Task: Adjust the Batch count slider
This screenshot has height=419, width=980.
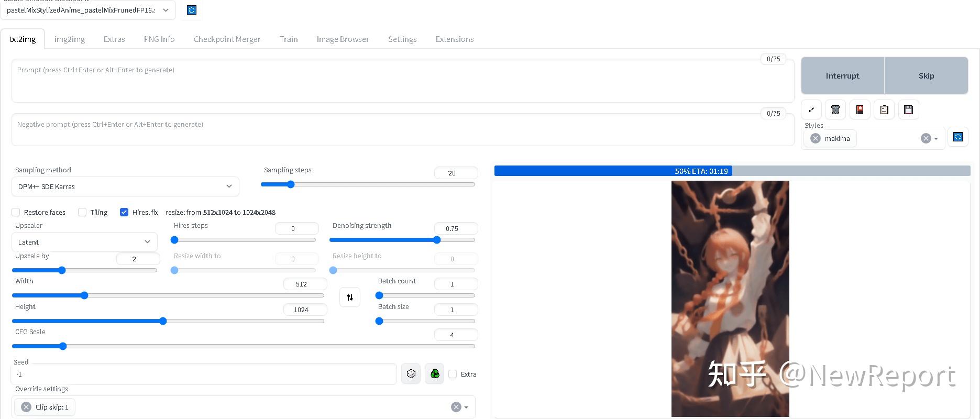Action: pos(425,295)
